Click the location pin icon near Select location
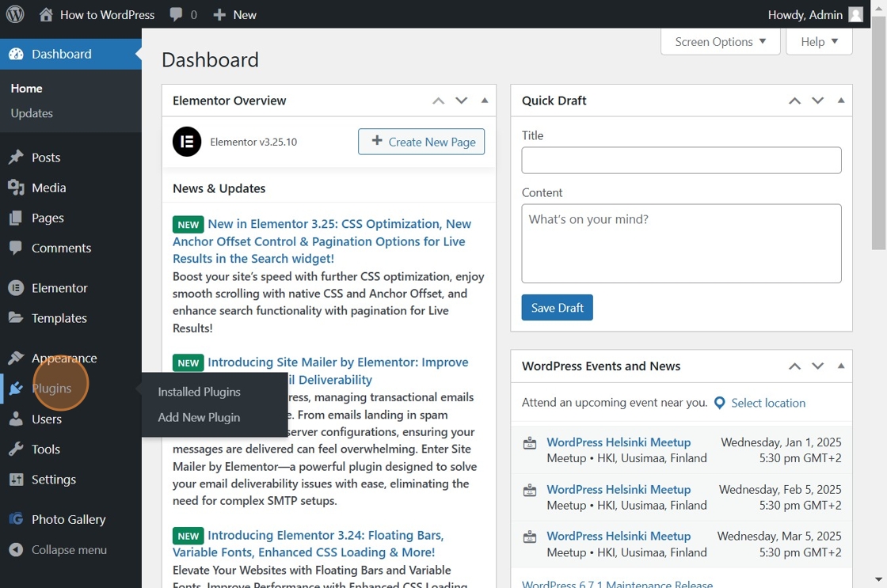 (x=720, y=403)
